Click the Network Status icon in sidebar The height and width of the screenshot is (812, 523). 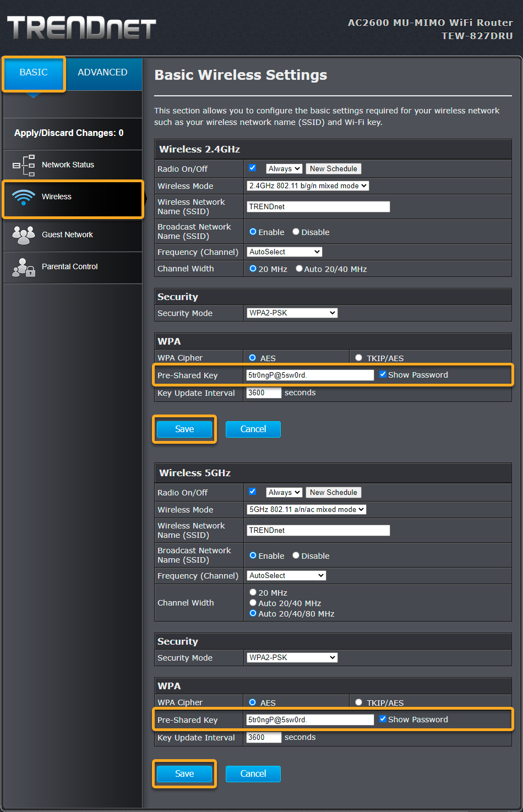pos(24,165)
